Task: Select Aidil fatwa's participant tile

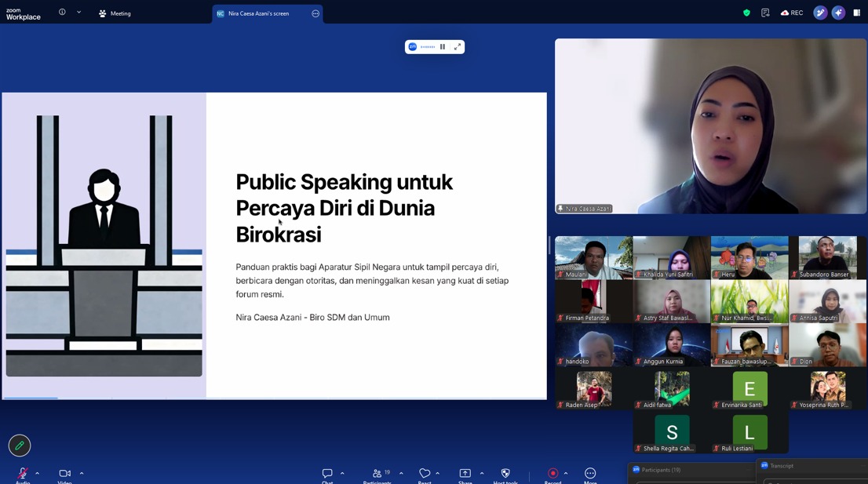Action: pyautogui.click(x=672, y=389)
